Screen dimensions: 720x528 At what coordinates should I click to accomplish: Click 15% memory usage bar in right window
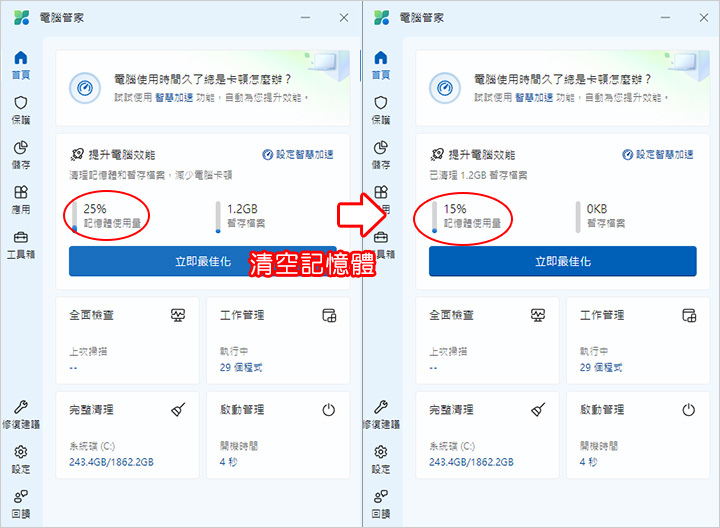[x=434, y=217]
